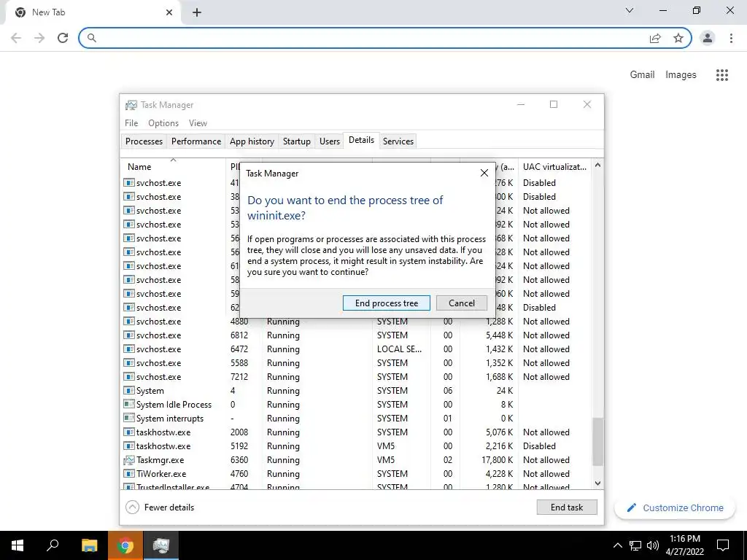
Task: Collapse view with Fewer details
Action: [x=160, y=507]
